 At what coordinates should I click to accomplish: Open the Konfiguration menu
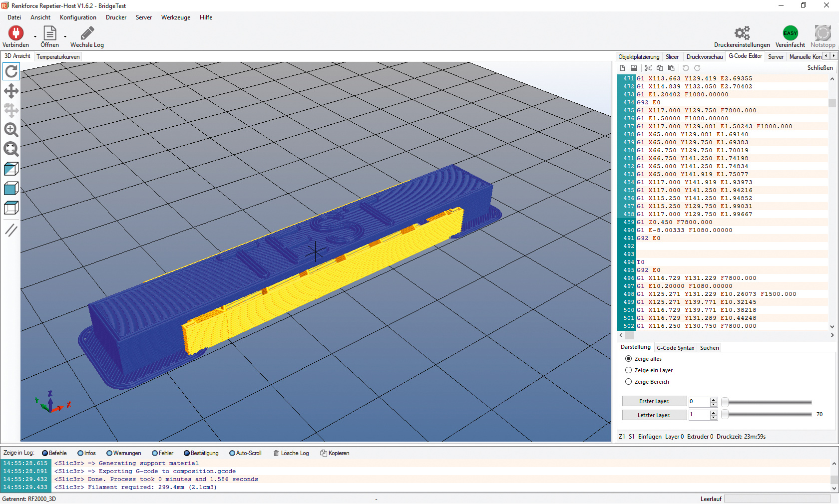coord(78,17)
